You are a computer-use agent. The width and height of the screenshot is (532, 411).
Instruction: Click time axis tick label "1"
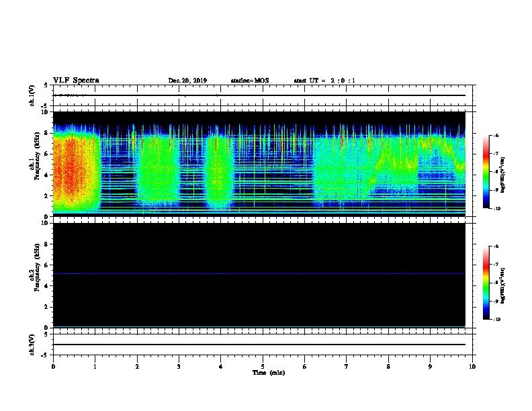point(95,366)
